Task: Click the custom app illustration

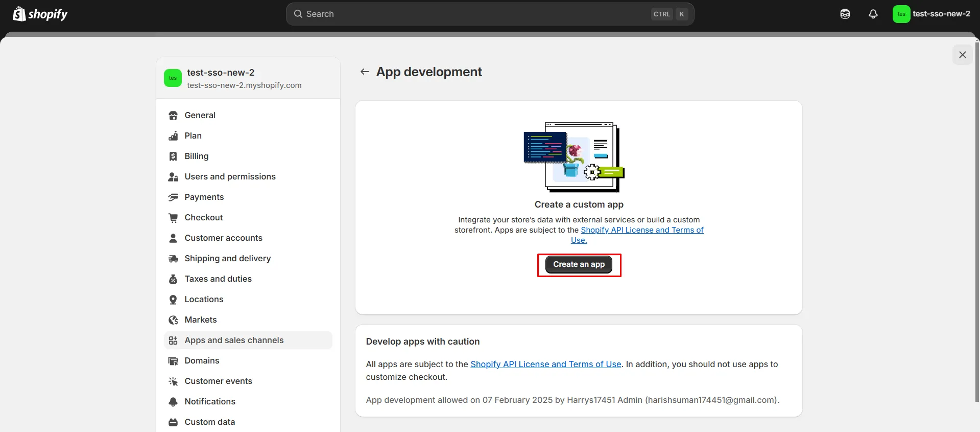Action: point(574,157)
